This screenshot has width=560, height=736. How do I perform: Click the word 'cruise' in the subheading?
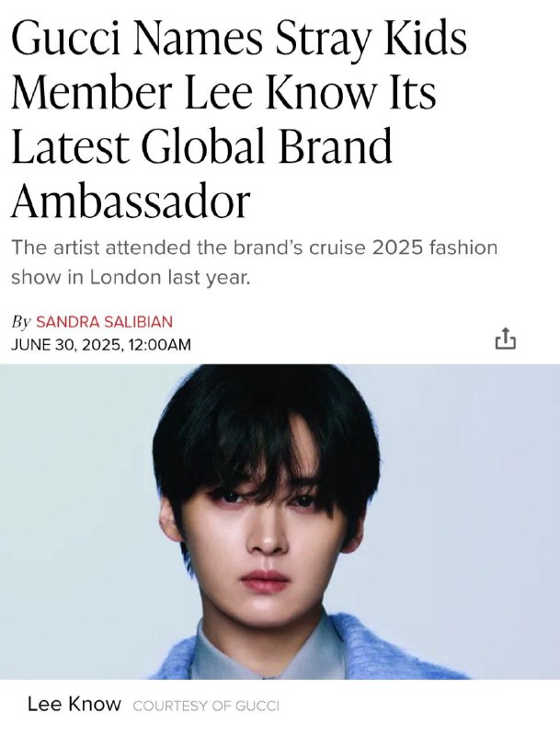tap(337, 247)
